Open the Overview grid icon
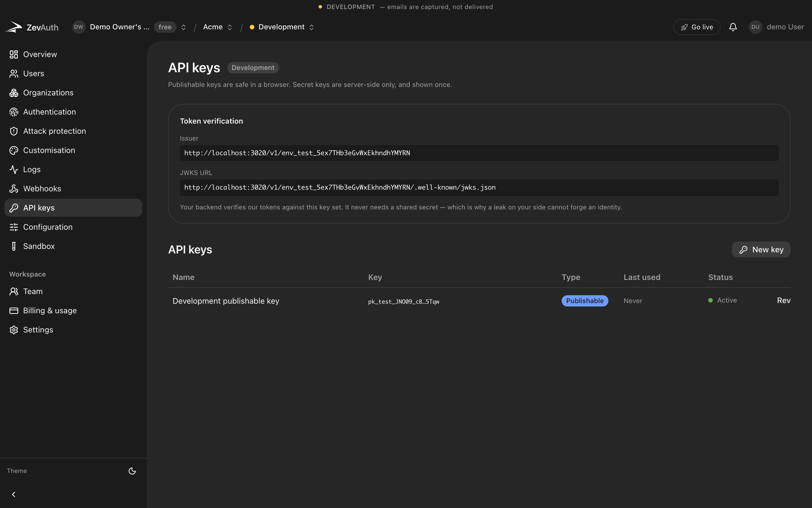812x508 pixels. click(x=14, y=54)
